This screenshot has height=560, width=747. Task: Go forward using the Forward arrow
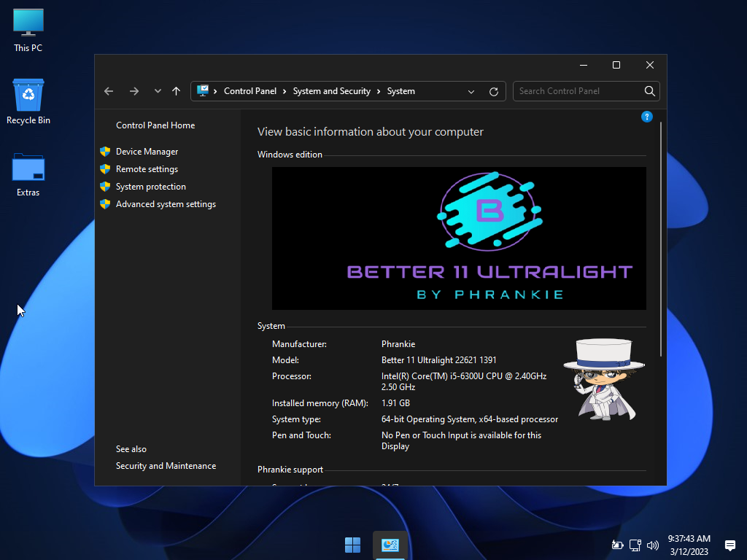click(x=134, y=91)
